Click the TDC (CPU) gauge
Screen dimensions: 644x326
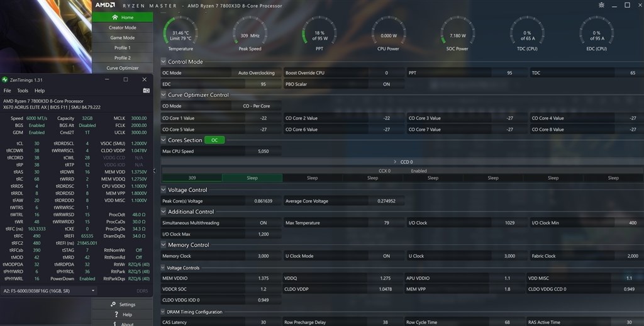coord(527,34)
